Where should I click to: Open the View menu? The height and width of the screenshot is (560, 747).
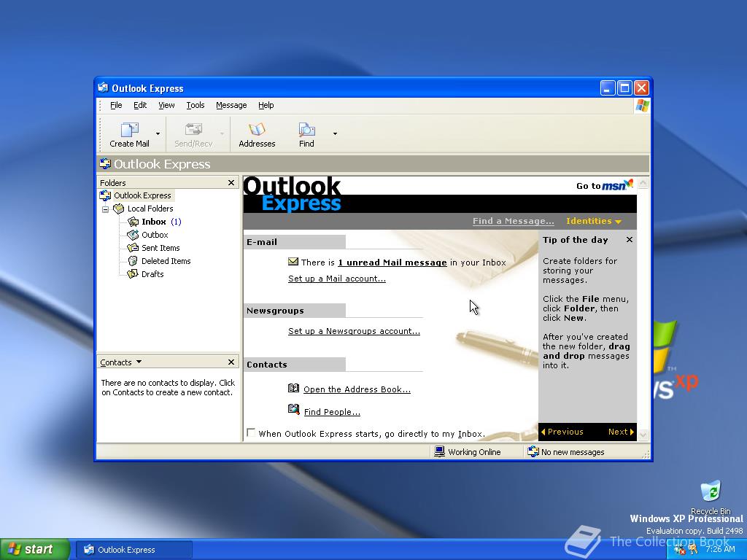tap(166, 105)
